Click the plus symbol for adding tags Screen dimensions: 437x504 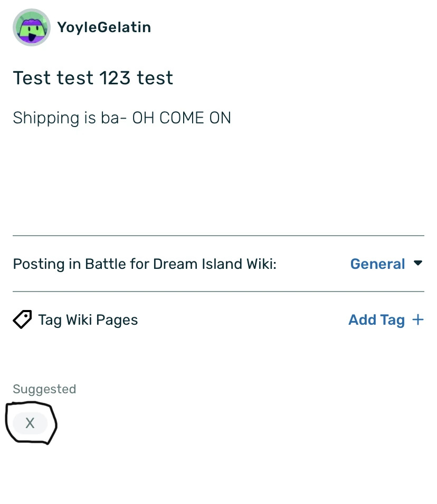tap(419, 319)
